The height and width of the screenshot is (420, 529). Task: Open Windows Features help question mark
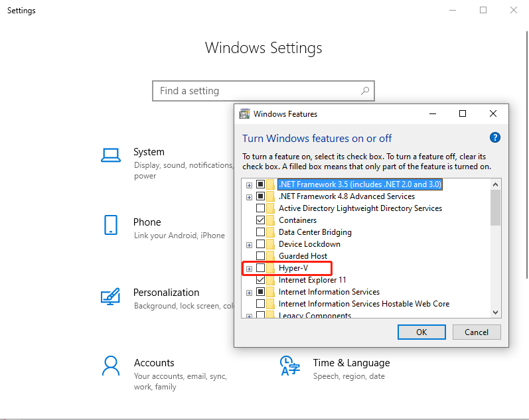pyautogui.click(x=494, y=137)
